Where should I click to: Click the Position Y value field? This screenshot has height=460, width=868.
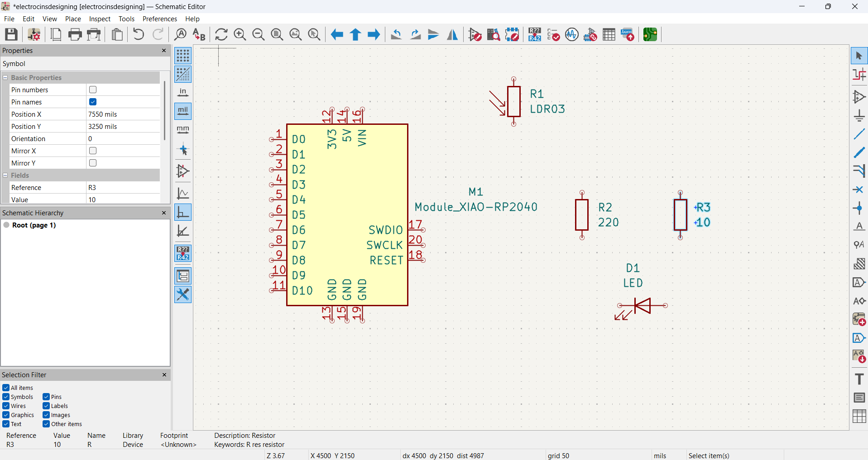[123, 126]
